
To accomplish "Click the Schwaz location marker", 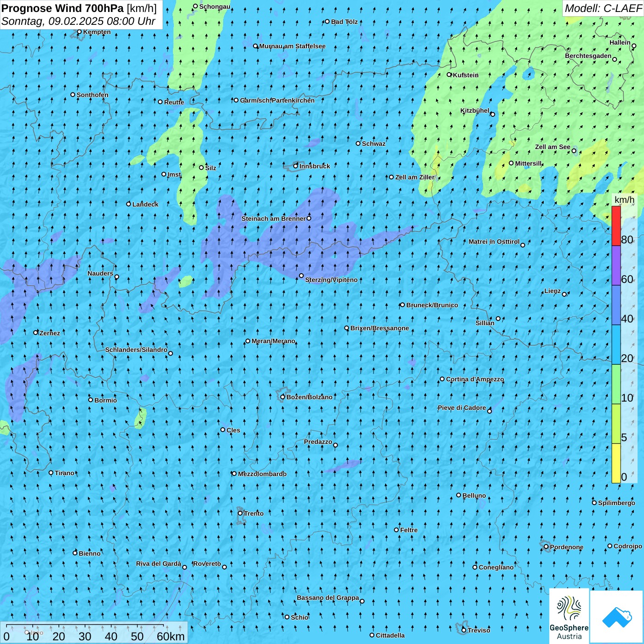I will [358, 143].
